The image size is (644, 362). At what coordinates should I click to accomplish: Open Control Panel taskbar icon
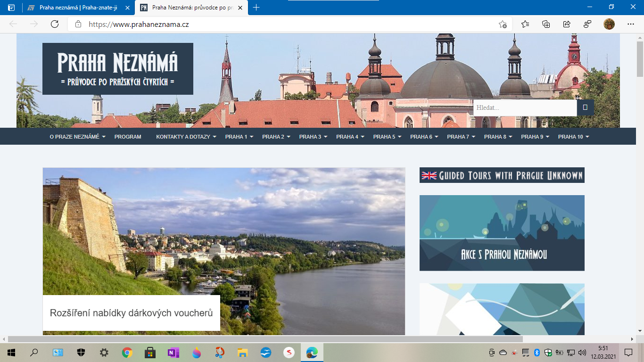click(x=58, y=352)
